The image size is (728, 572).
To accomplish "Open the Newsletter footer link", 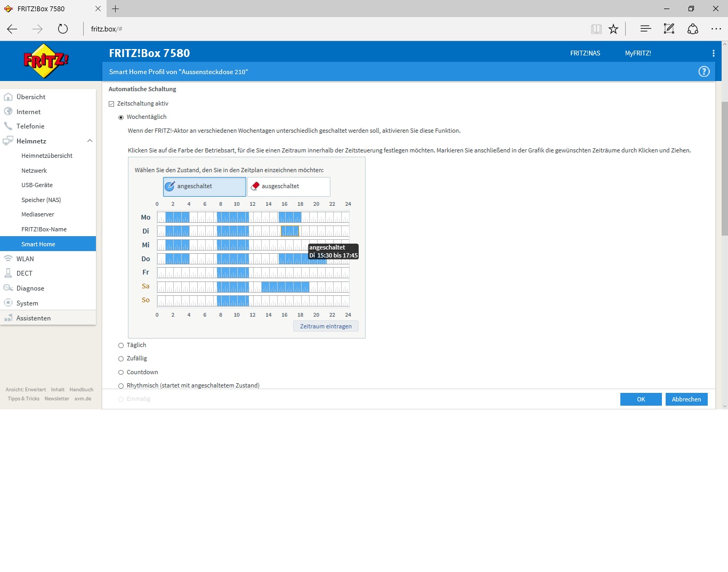I will [x=56, y=399].
